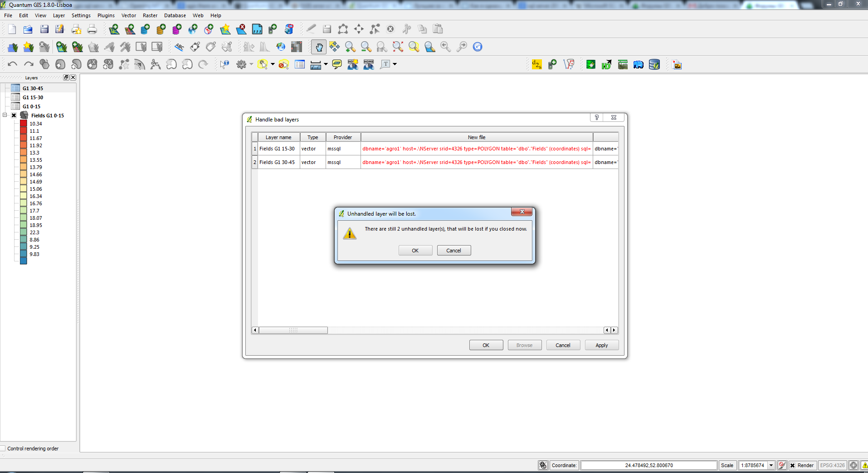Viewport: 868px width, 473px height.
Task: Toggle the Render checkbox in status bar
Action: pos(791,465)
